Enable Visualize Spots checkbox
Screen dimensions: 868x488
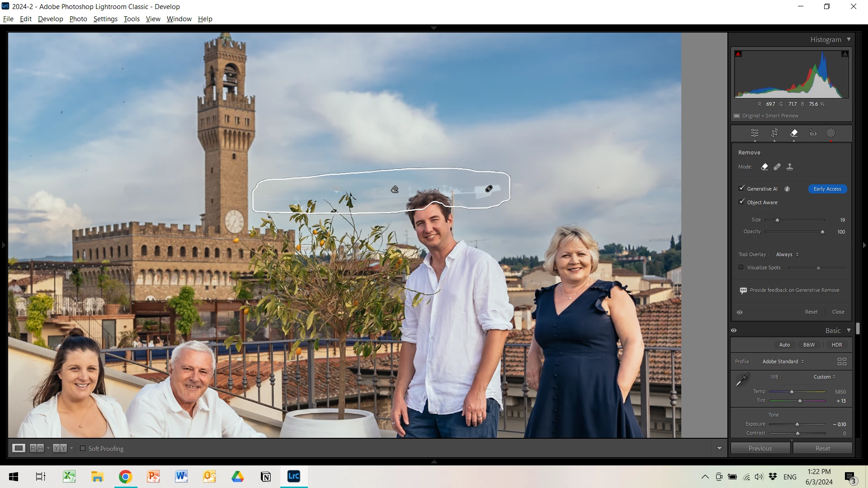tap(741, 267)
